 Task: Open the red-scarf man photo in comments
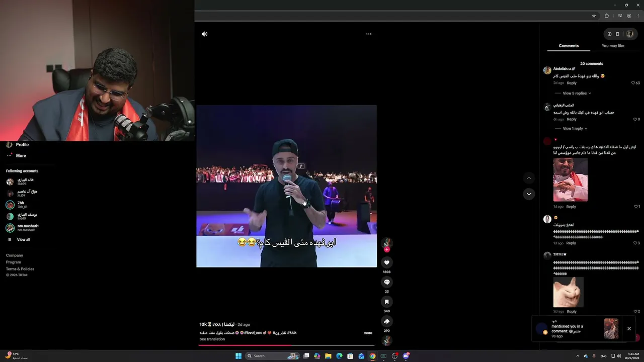[x=571, y=179]
